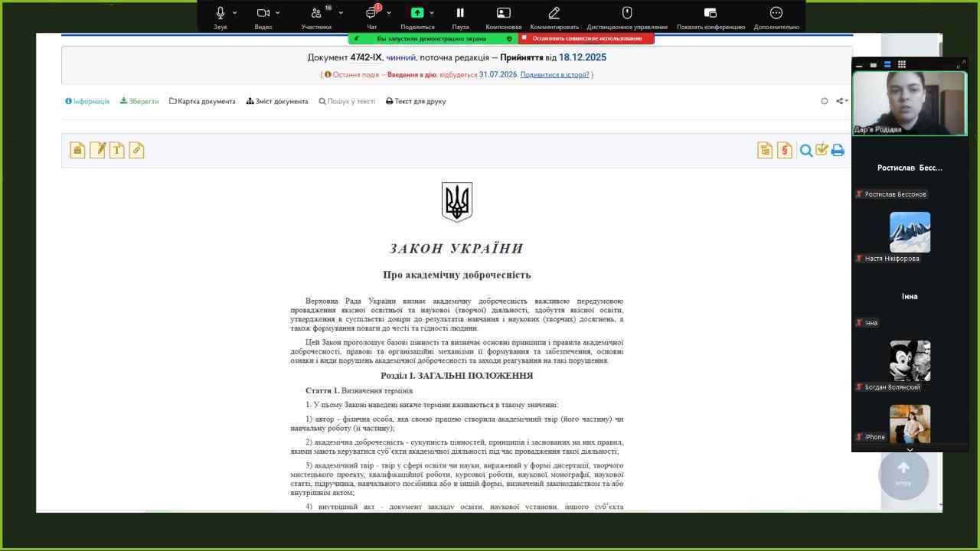The image size is (980, 551).
Task: Expand share options arrow beside Поделиться
Action: pyautogui.click(x=432, y=13)
